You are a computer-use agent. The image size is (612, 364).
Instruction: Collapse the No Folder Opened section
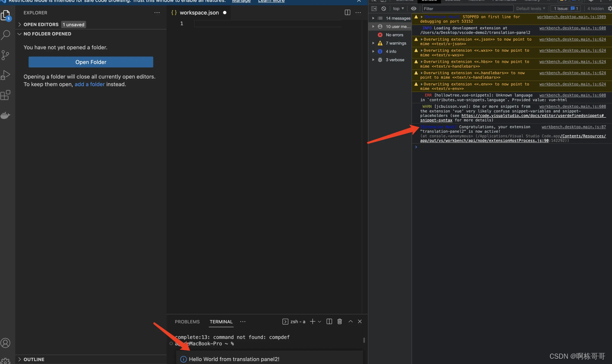[20, 34]
